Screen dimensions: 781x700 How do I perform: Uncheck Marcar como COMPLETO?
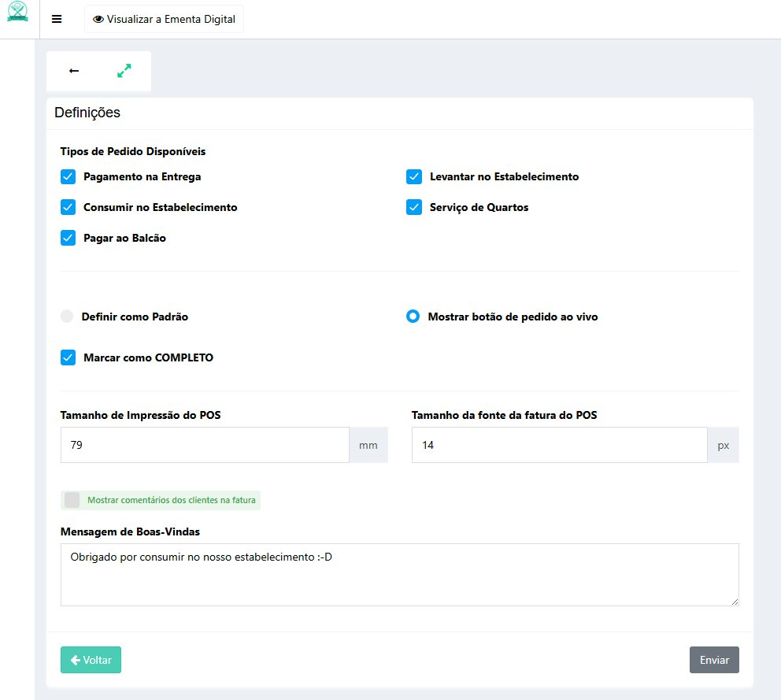pyautogui.click(x=68, y=357)
